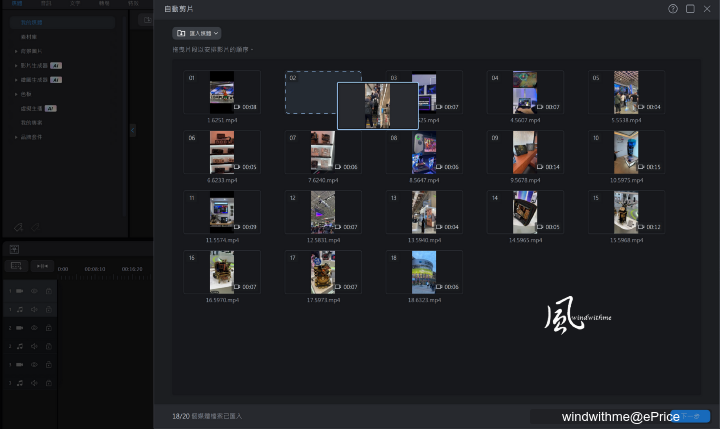Select the clip 04 thumbnail
720x429 pixels.
(x=525, y=92)
